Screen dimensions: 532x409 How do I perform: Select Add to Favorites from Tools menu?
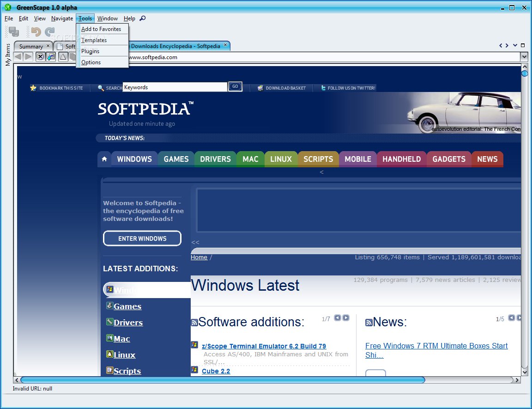pos(102,29)
